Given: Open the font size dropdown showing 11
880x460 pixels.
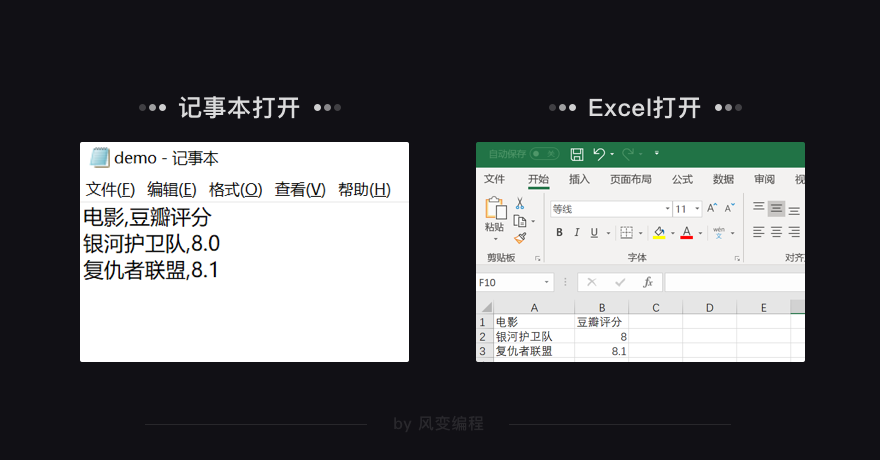Looking at the screenshot, I should (x=688, y=209).
